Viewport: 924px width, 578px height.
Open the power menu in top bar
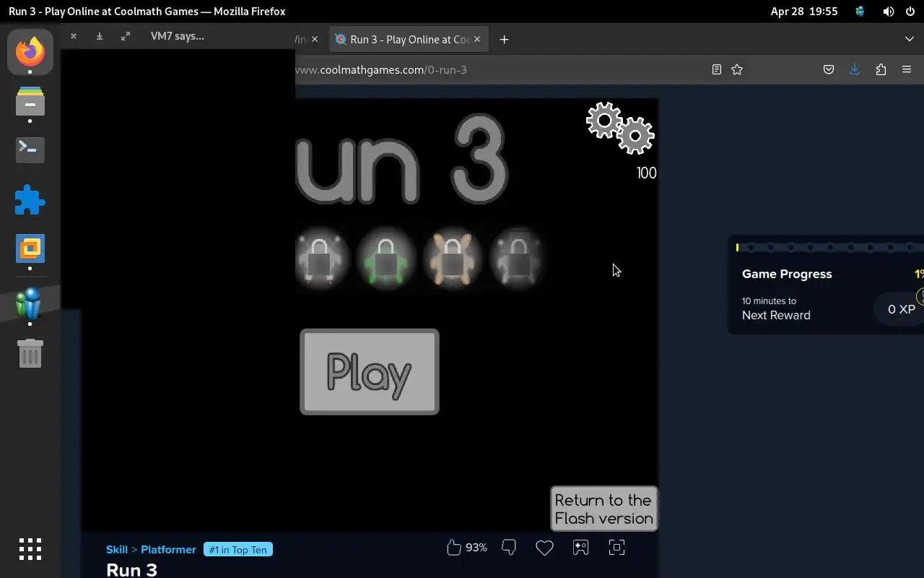coord(910,12)
